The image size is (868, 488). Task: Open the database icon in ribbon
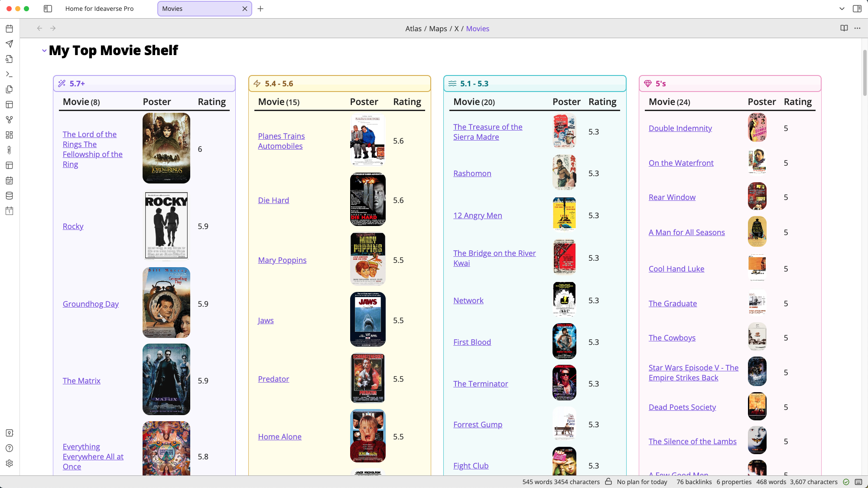(9, 196)
